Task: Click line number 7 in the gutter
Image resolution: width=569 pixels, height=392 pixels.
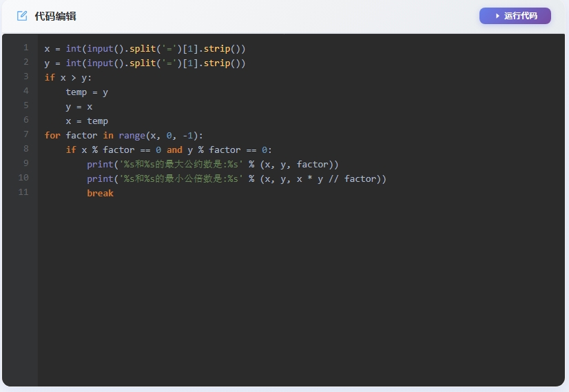Action: [25, 135]
